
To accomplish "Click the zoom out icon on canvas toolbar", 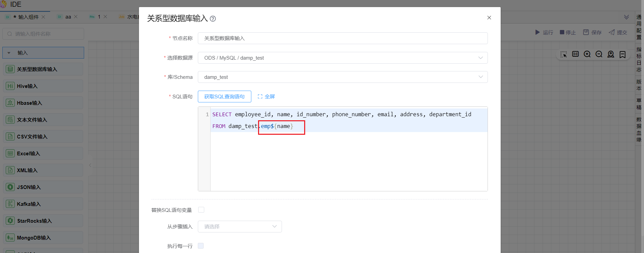I will click(599, 54).
